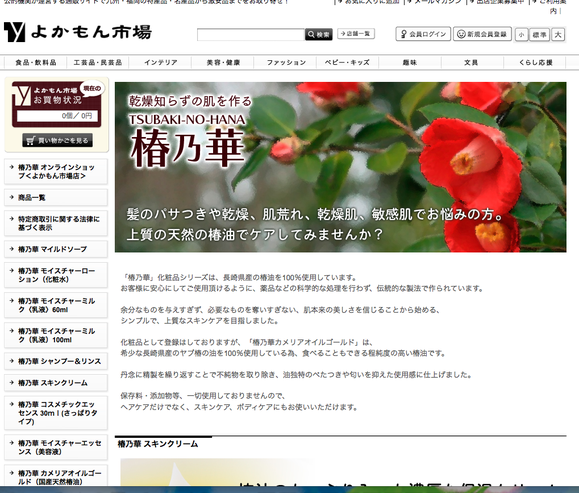Screen dimensions: 579x493
Task: Open 椿乃華 カメリアオイルゴールド sidebar link
Action: pos(56,476)
